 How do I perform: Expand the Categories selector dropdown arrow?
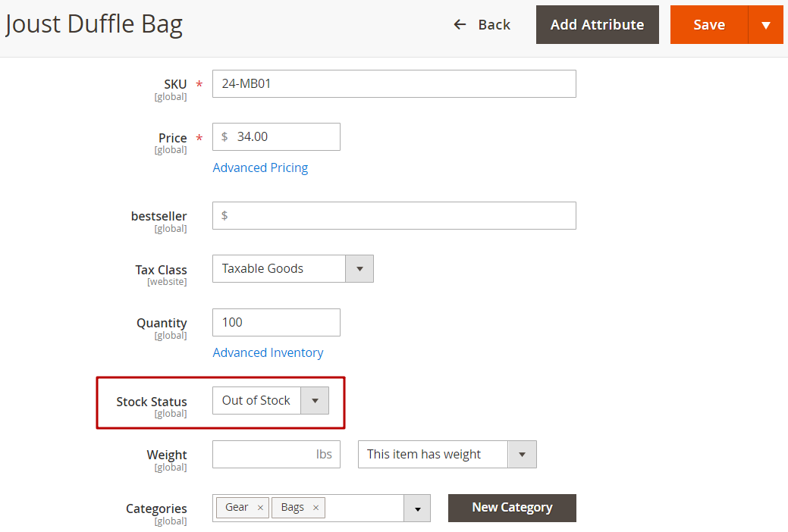point(417,509)
